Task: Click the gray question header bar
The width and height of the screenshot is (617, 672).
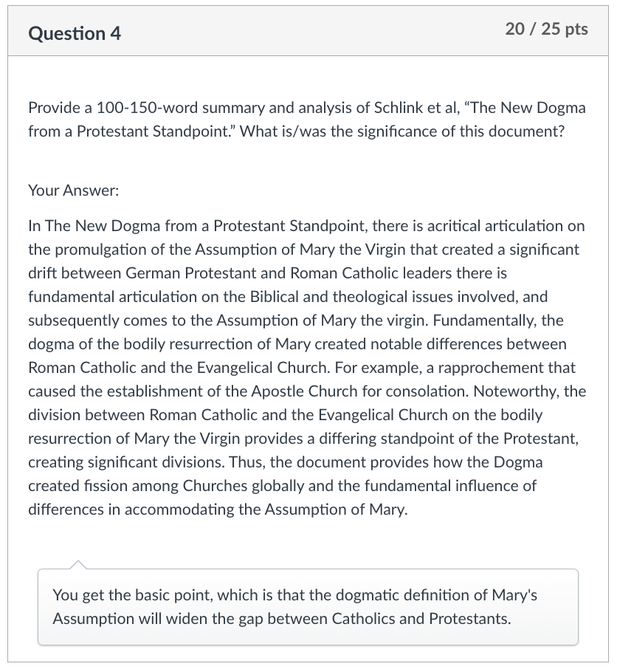Action: pyautogui.click(x=308, y=31)
